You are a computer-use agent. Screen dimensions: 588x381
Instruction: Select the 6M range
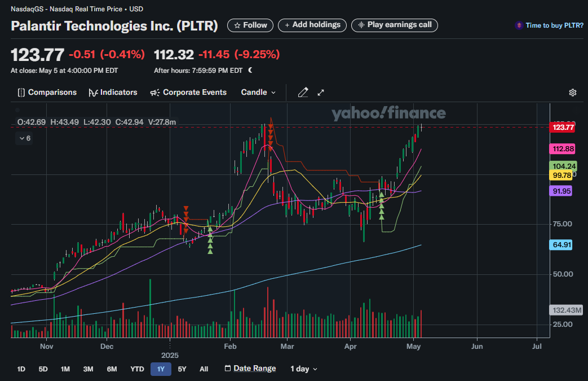pyautogui.click(x=112, y=369)
